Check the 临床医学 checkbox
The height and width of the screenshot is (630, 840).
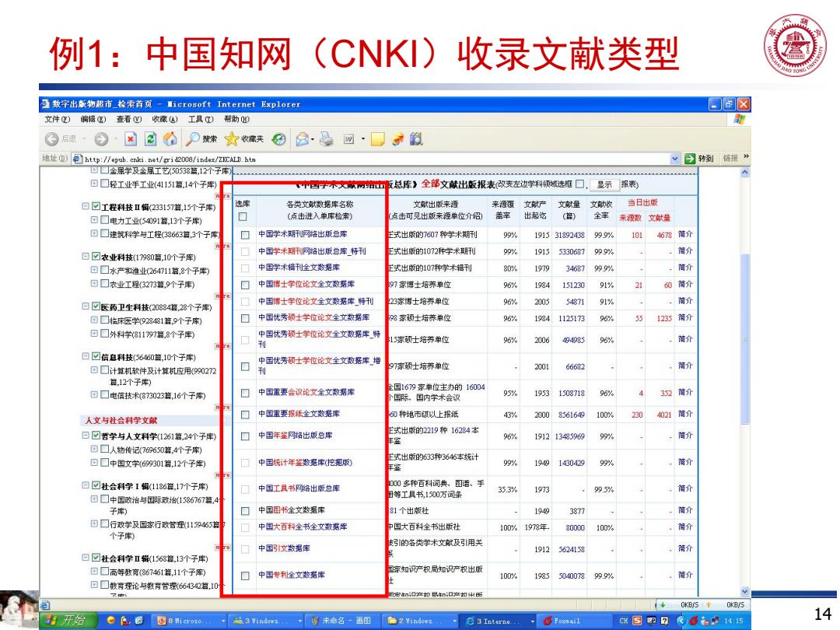104,320
